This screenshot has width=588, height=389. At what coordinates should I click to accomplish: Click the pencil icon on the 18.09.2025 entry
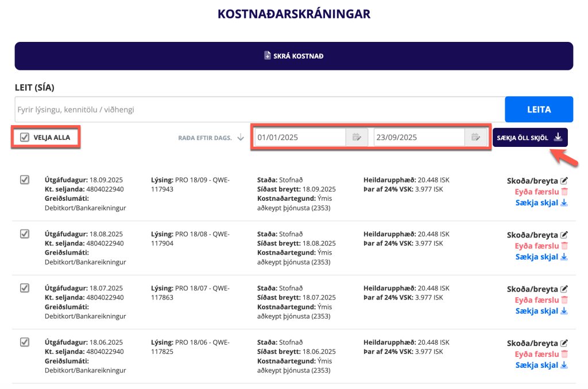(x=564, y=181)
